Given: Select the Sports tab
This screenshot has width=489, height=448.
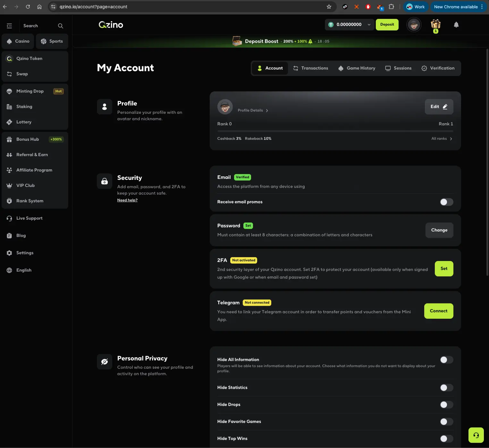Looking at the screenshot, I should 52,41.
